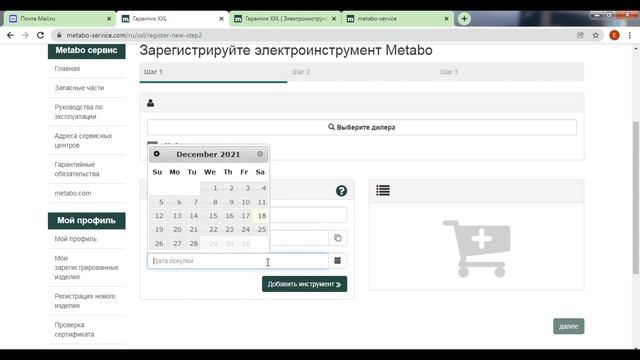
Task: Pick December 20 in the calendar
Action: click(x=175, y=229)
